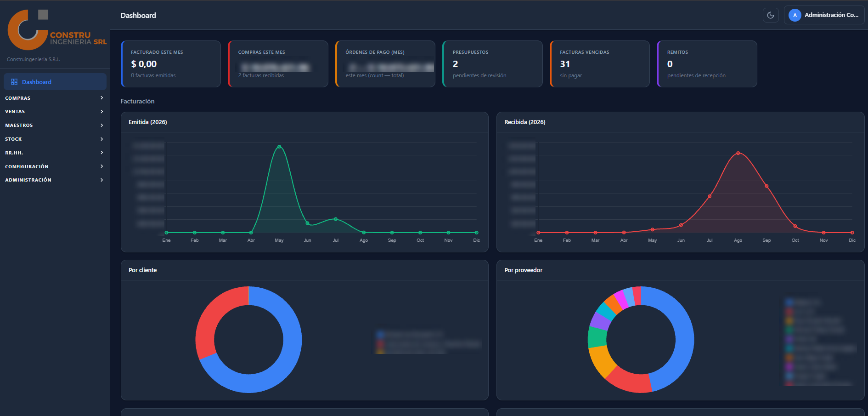Image resolution: width=868 pixels, height=416 pixels.
Task: Open the CONFIGURACIÓN menu label
Action: click(x=27, y=166)
